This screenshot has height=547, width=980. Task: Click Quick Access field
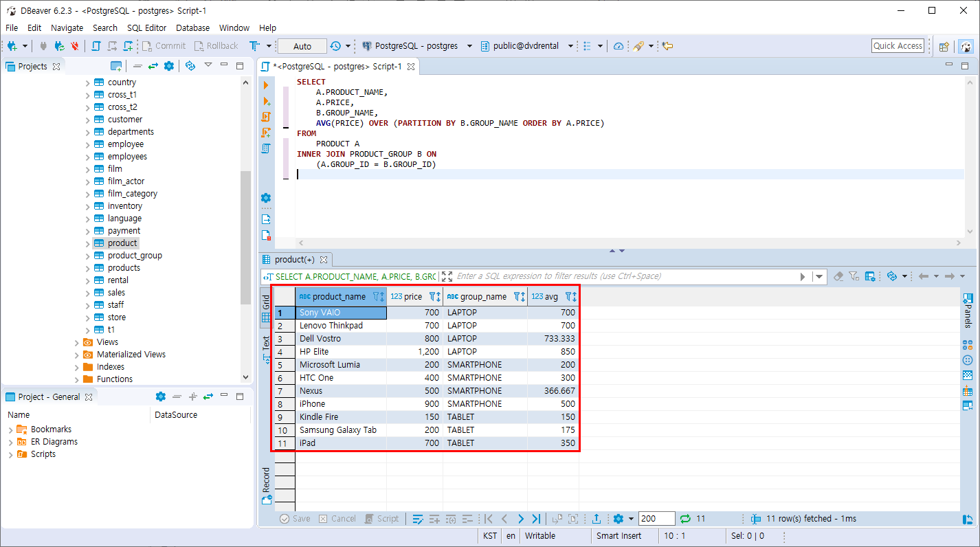[x=898, y=46]
